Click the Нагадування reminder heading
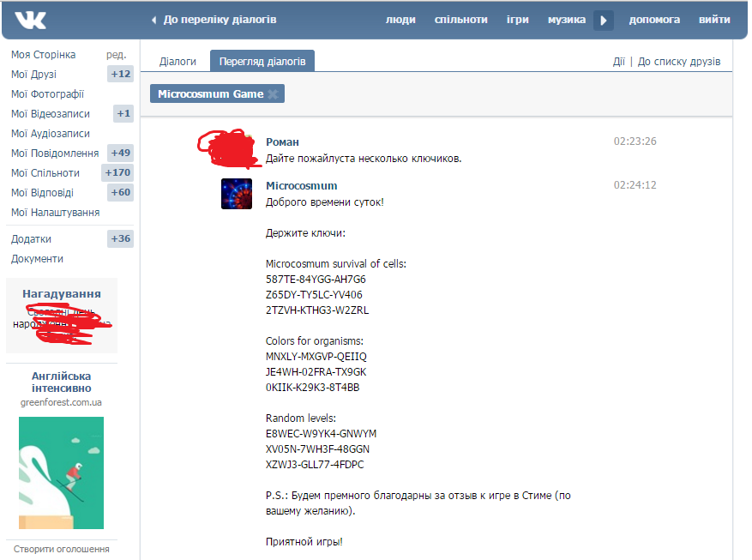The height and width of the screenshot is (560, 752). pyautogui.click(x=62, y=294)
